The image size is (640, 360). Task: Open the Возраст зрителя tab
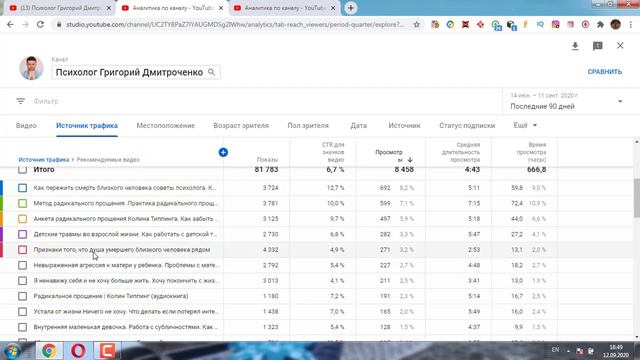[x=241, y=126]
